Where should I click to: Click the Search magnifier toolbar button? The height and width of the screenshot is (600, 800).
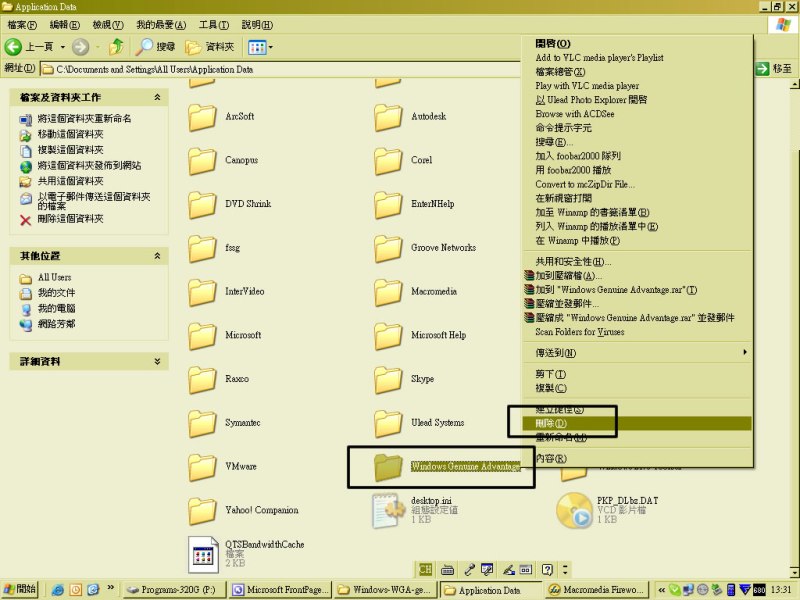pyautogui.click(x=156, y=47)
